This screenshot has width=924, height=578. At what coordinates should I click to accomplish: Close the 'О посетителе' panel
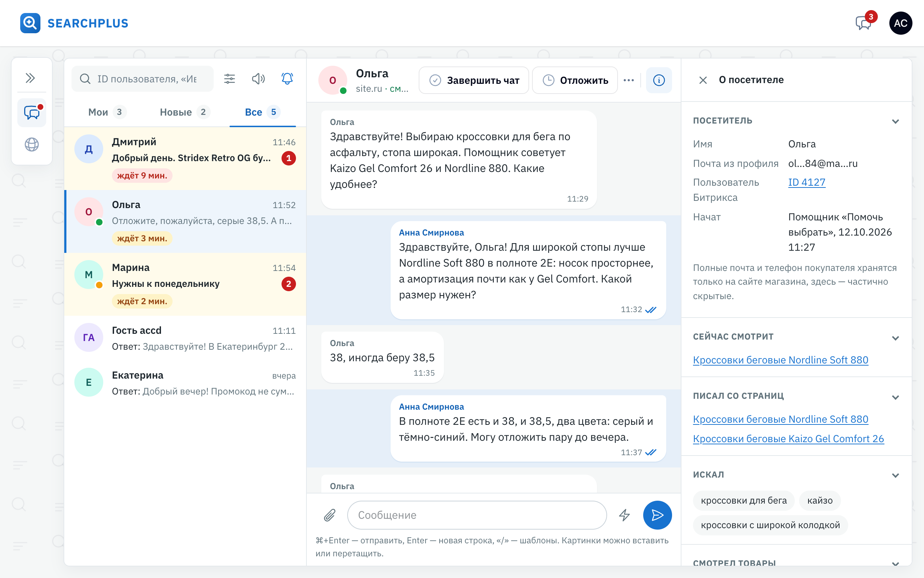(x=703, y=80)
